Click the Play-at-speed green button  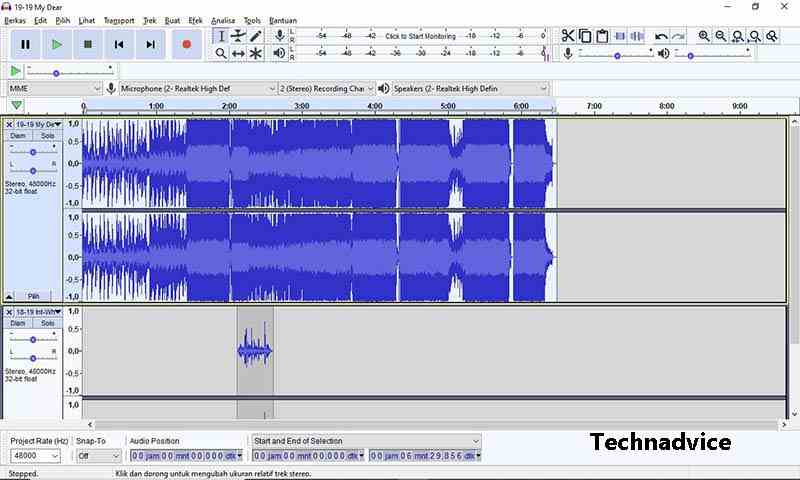[16, 71]
